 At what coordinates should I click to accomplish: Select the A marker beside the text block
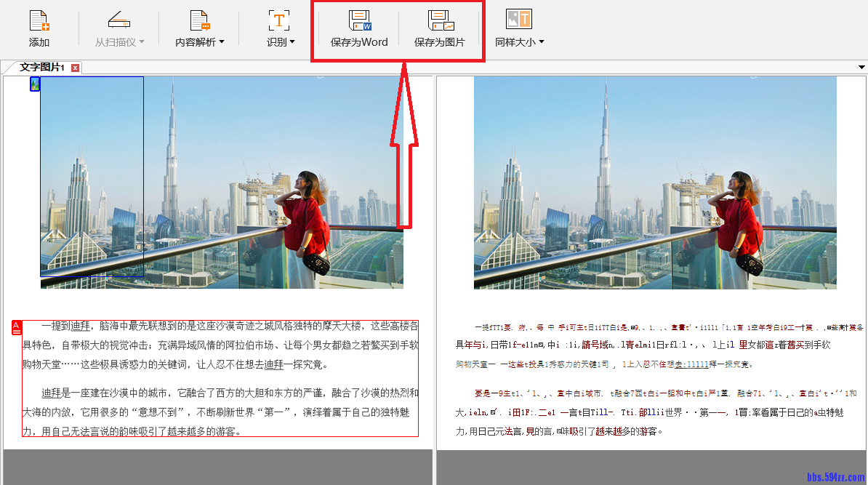(x=15, y=326)
